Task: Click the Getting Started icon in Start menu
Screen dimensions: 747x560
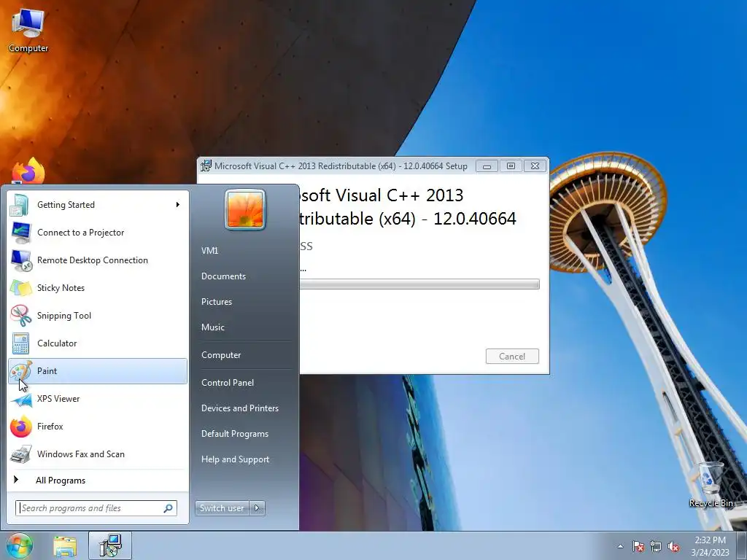Action: pyautogui.click(x=20, y=205)
